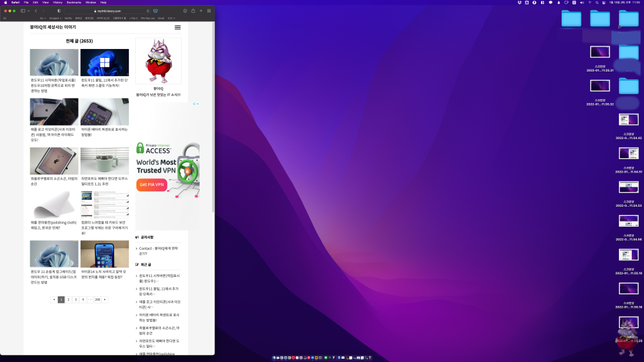
Task: Click the previous page arrow in pagination
Action: click(x=54, y=300)
